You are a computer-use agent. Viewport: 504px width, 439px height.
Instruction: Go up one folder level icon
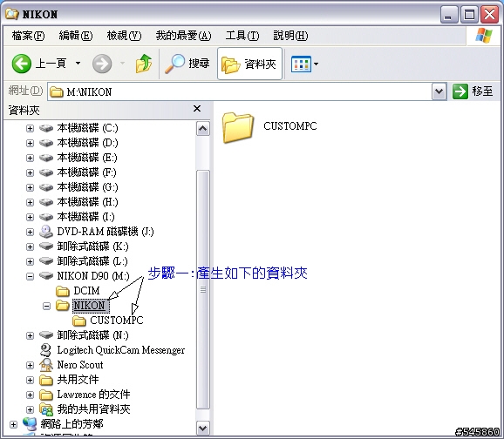143,64
